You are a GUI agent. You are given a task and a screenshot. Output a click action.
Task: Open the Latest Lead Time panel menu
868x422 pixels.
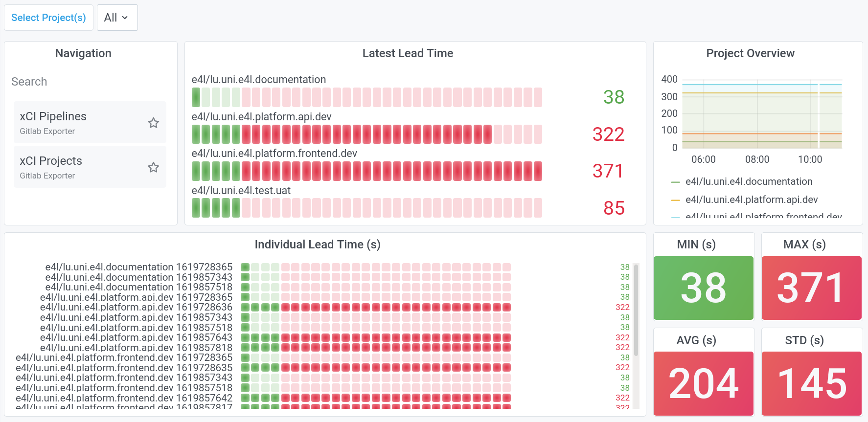408,53
